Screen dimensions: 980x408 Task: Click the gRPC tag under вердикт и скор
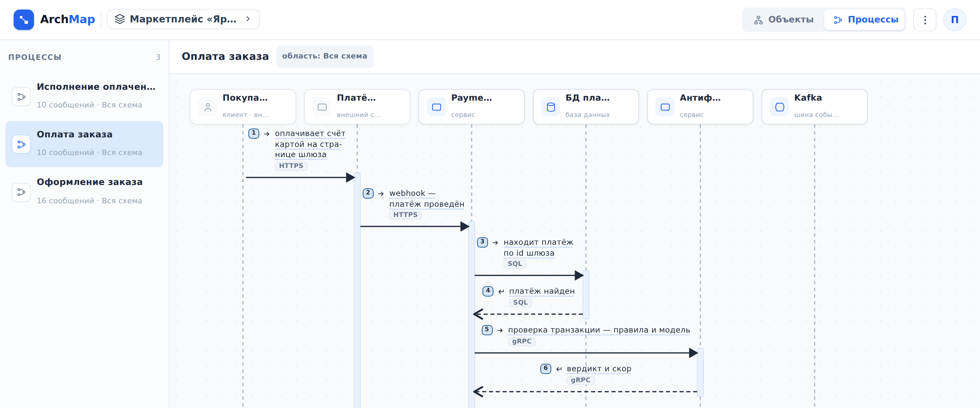[581, 380]
